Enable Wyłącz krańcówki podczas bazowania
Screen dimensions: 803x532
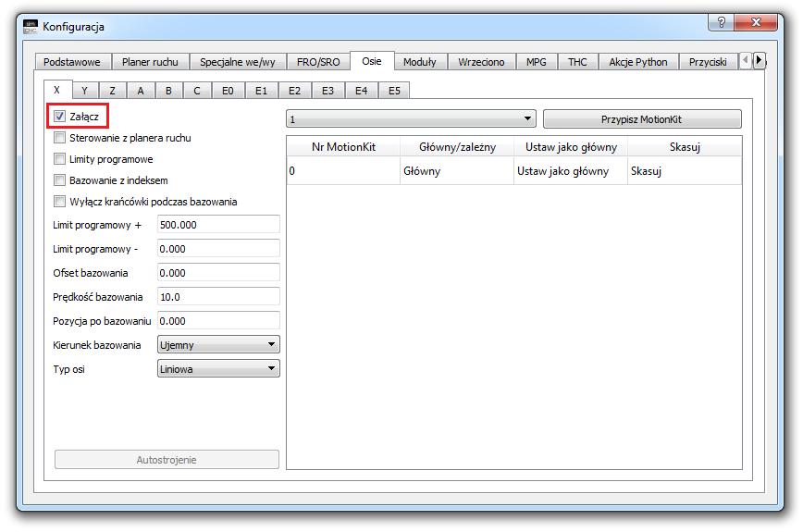(x=59, y=201)
